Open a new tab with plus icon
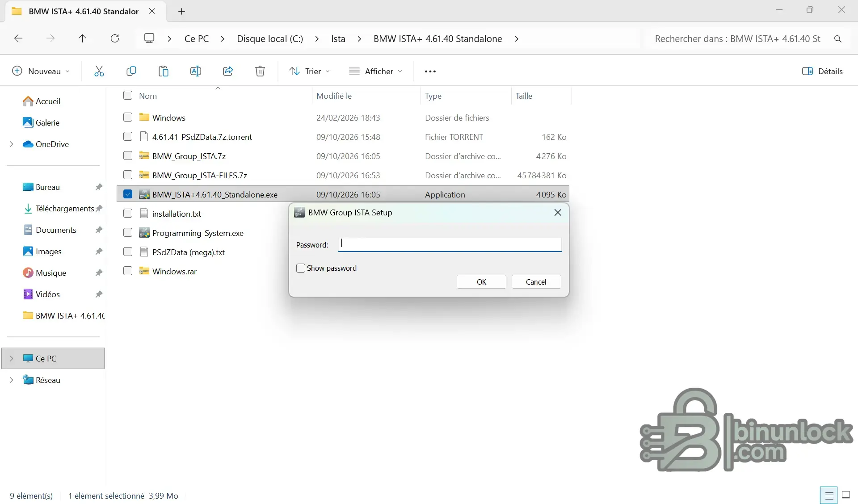 [181, 12]
